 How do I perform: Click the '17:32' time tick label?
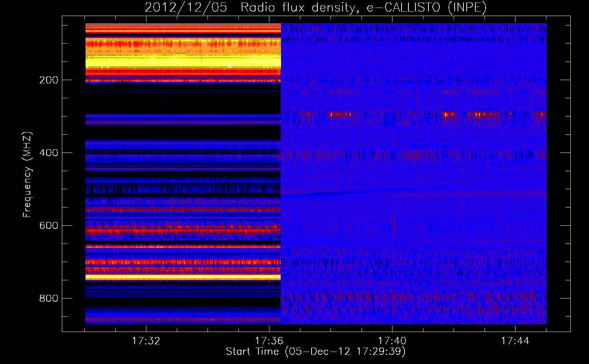146,341
